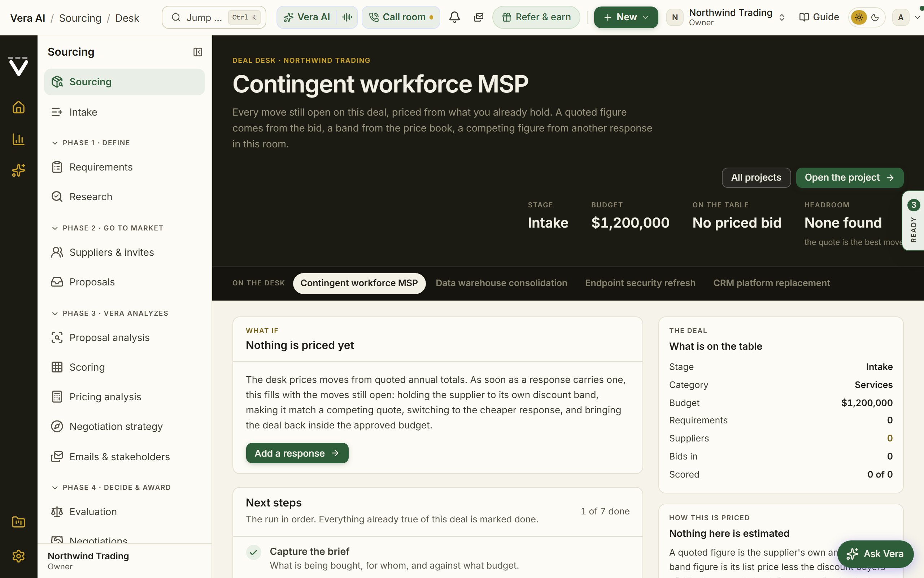Switch to CRM platform replacement tab
924x578 pixels.
coord(771,283)
